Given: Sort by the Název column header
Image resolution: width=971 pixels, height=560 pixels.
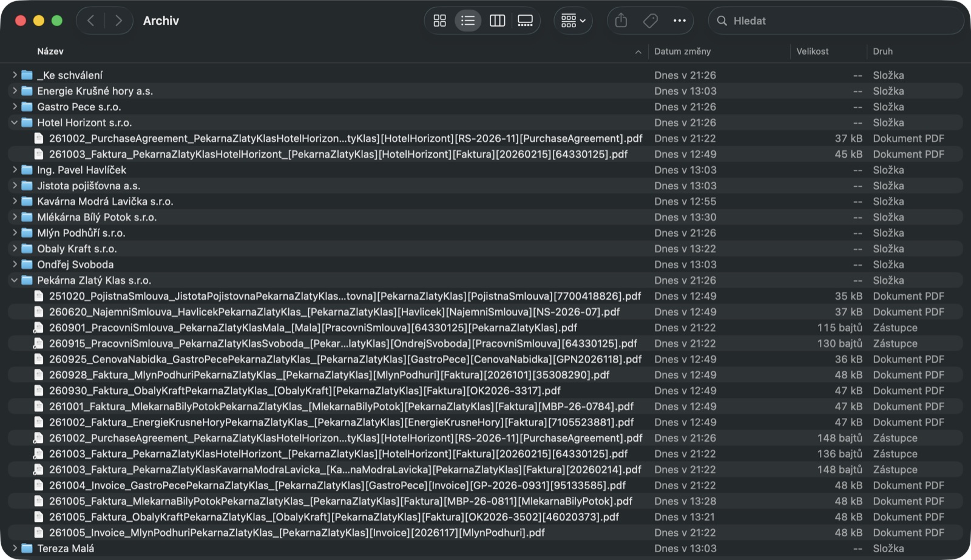Looking at the screenshot, I should 50,52.
